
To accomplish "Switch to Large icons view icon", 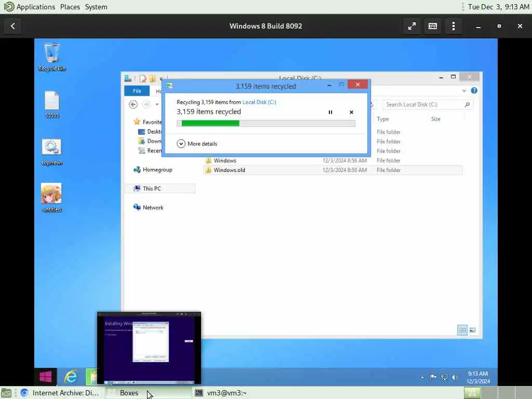I will click(x=472, y=330).
